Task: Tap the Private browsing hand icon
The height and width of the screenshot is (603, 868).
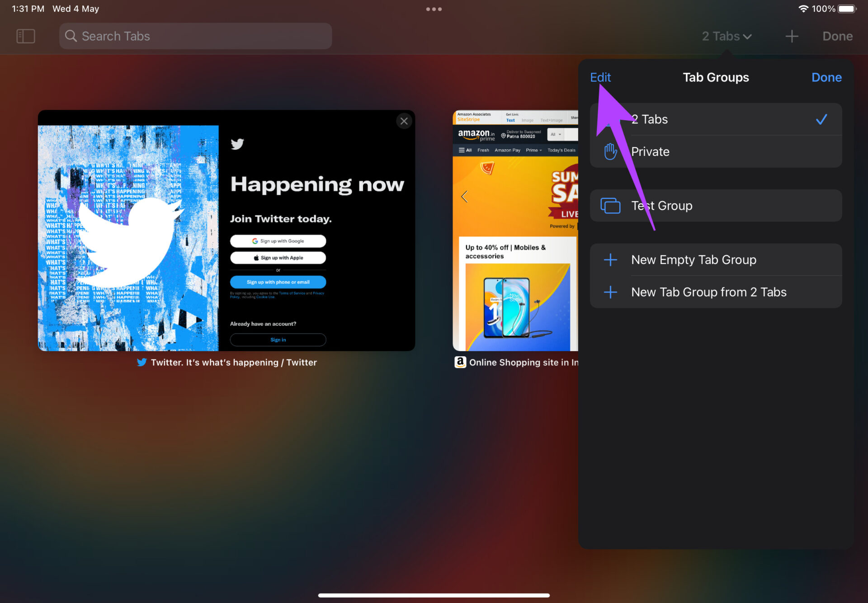Action: (610, 151)
